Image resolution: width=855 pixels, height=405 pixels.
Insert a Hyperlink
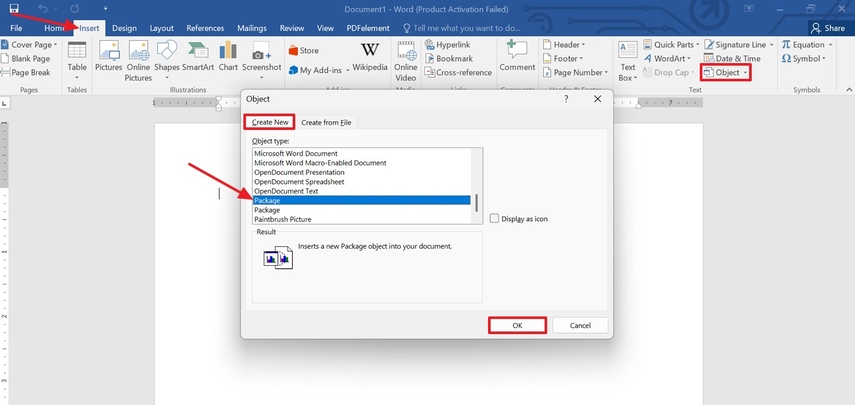pos(447,45)
